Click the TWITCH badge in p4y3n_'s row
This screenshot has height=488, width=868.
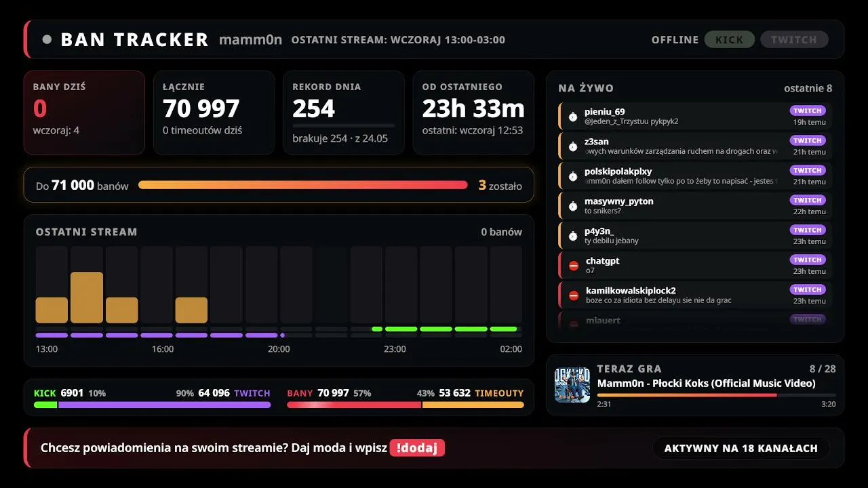tap(808, 230)
